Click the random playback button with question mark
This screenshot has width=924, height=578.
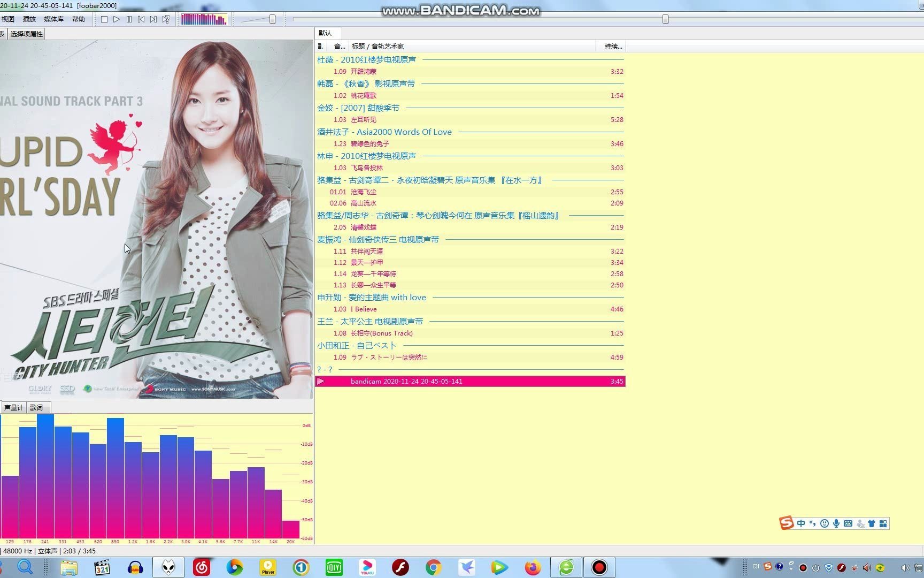(166, 19)
